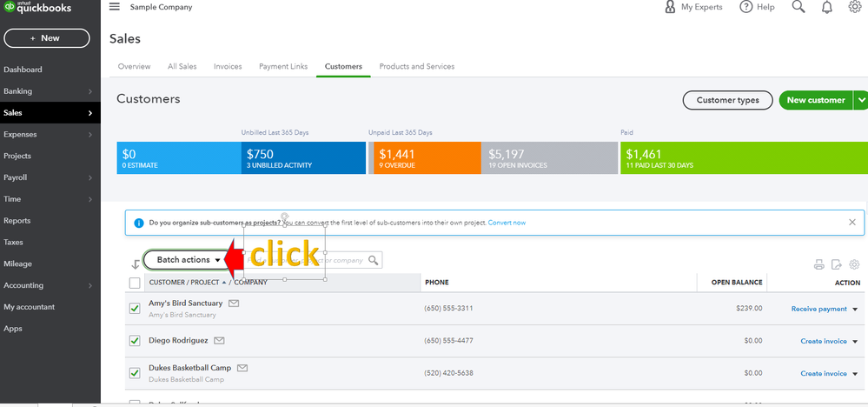
Task: Filter by the $0 Estimate bar
Action: pos(179,157)
